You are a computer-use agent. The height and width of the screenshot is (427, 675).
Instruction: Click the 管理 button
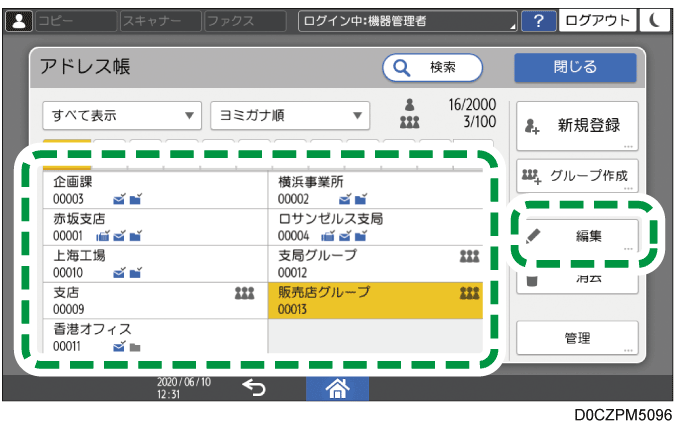coord(577,338)
